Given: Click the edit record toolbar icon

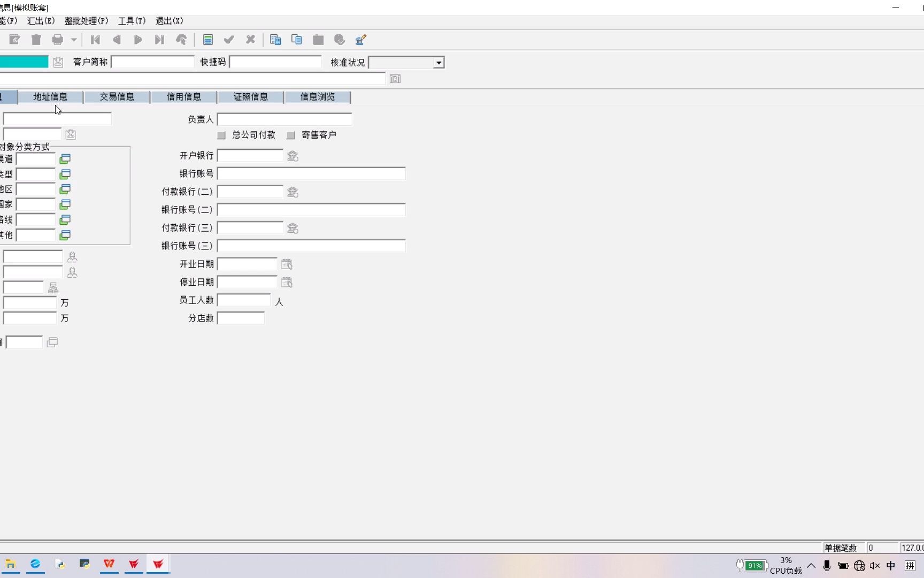Looking at the screenshot, I should tap(14, 40).
